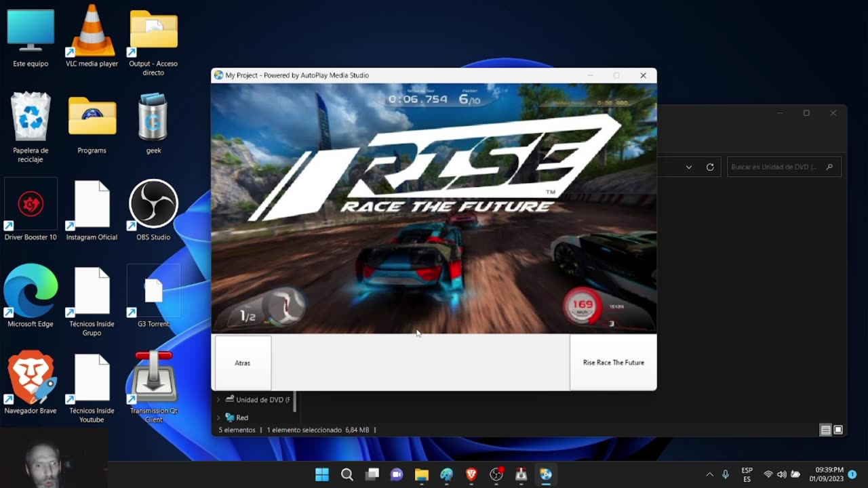The image size is (868, 488).
Task: Open Técnicos Inside Youtube shortcut
Action: coord(92,388)
